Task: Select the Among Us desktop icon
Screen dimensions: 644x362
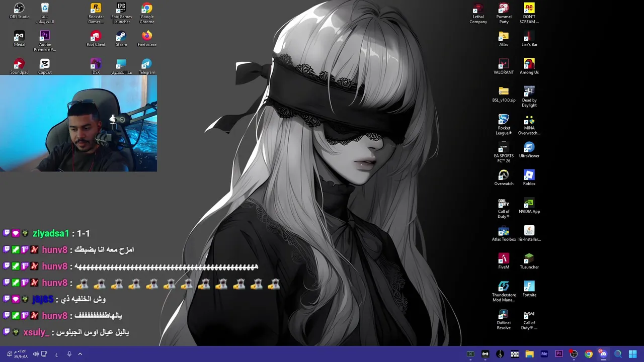Action: (x=529, y=66)
